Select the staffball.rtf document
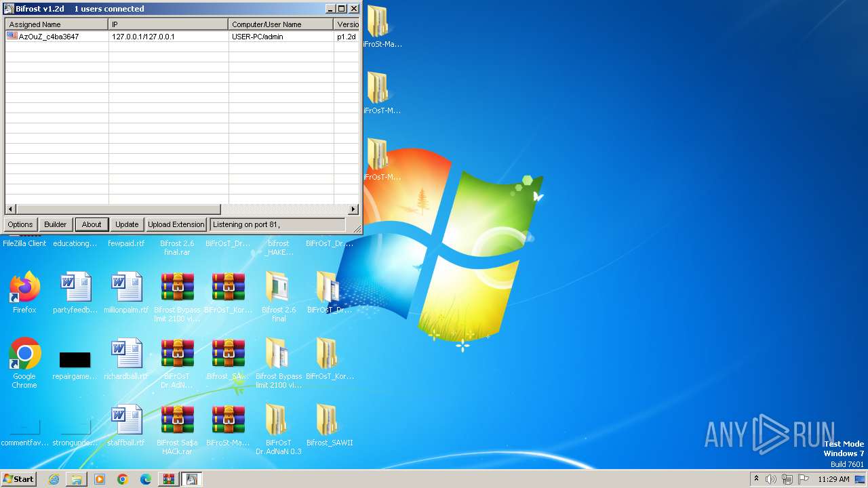The image size is (868, 488). coord(126,426)
